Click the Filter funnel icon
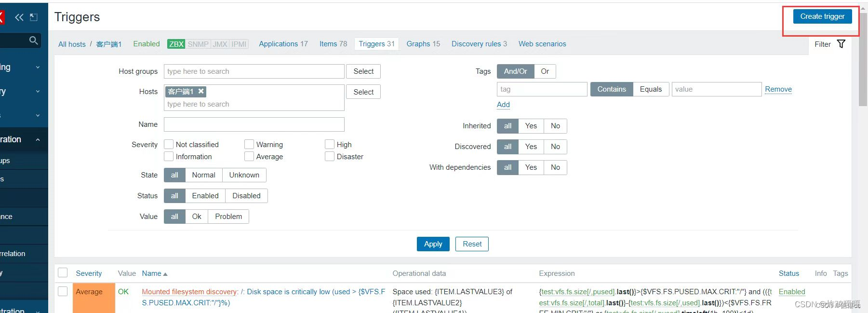The image size is (868, 313). click(841, 44)
